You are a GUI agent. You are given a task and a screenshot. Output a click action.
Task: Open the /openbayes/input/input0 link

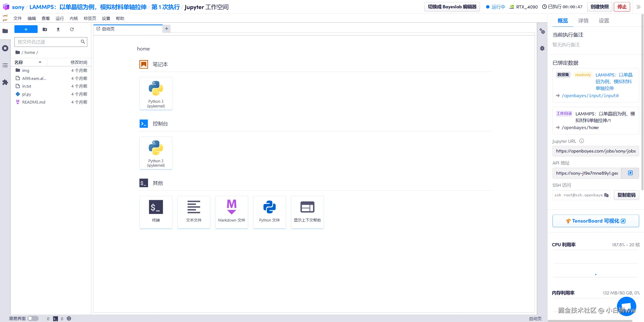point(590,96)
